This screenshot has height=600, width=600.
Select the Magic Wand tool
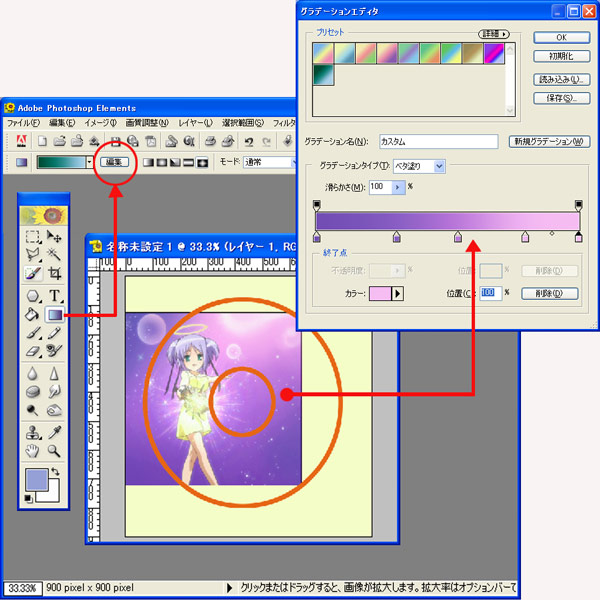coord(54,254)
